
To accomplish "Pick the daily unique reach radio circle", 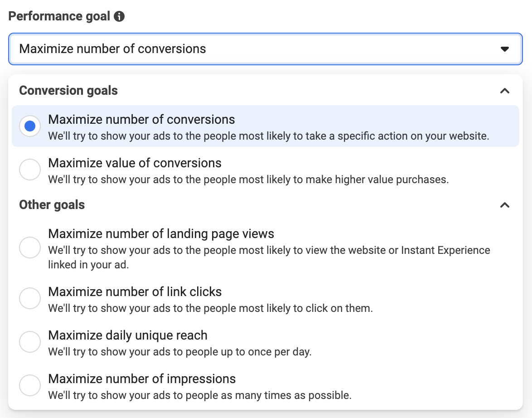I will 30,341.
